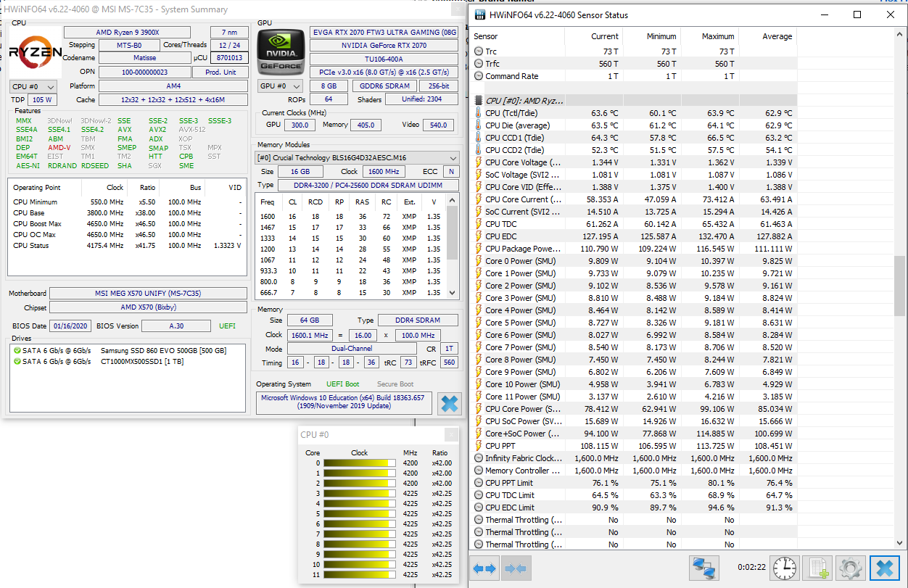The height and width of the screenshot is (588, 908).
Task: Click HWiNFO64 Sensor Status title bar icon
Action: 479,15
